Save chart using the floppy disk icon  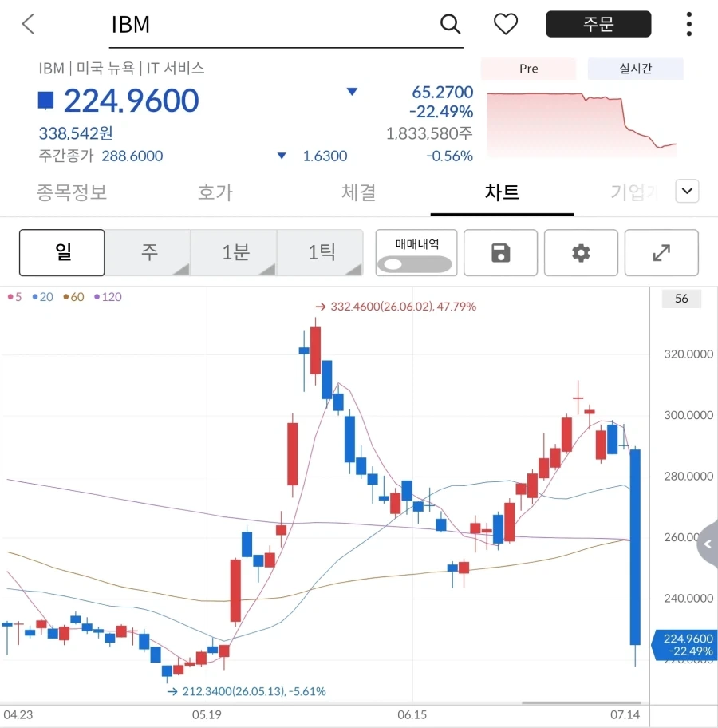coord(500,252)
